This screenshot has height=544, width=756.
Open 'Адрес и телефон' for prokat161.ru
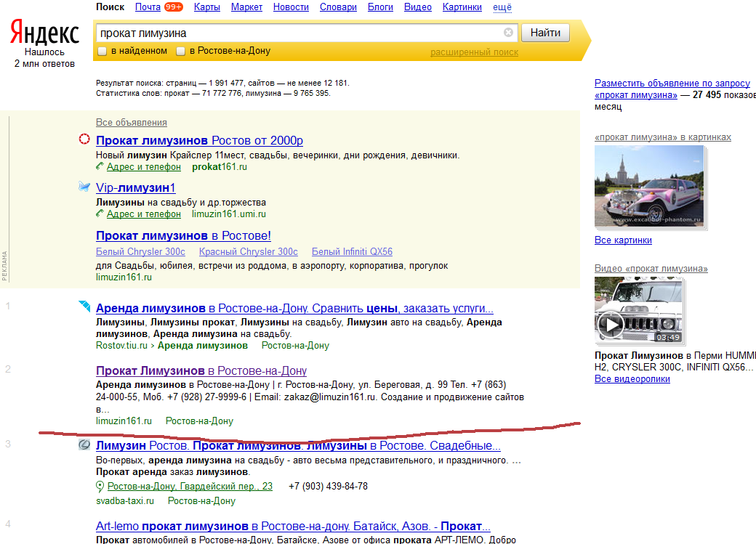coord(144,167)
